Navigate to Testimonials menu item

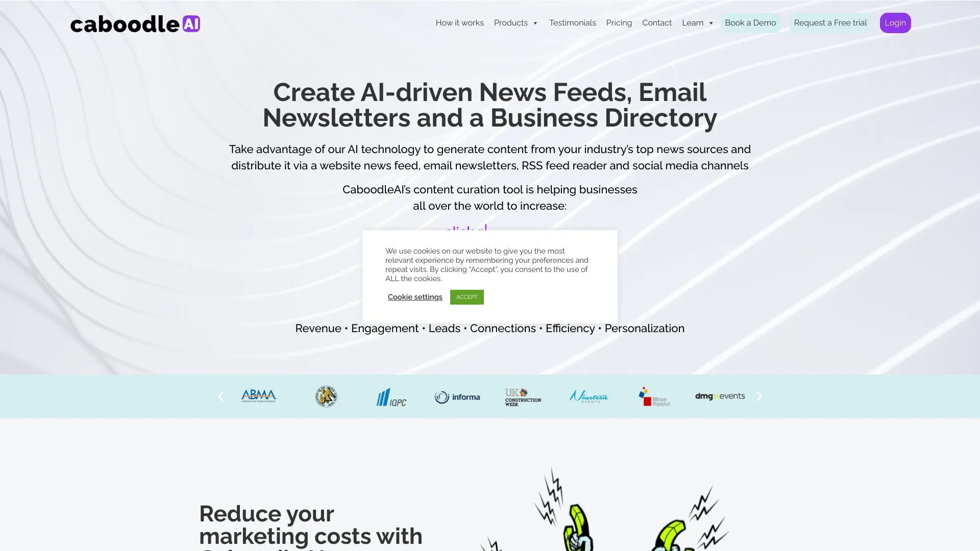point(572,23)
